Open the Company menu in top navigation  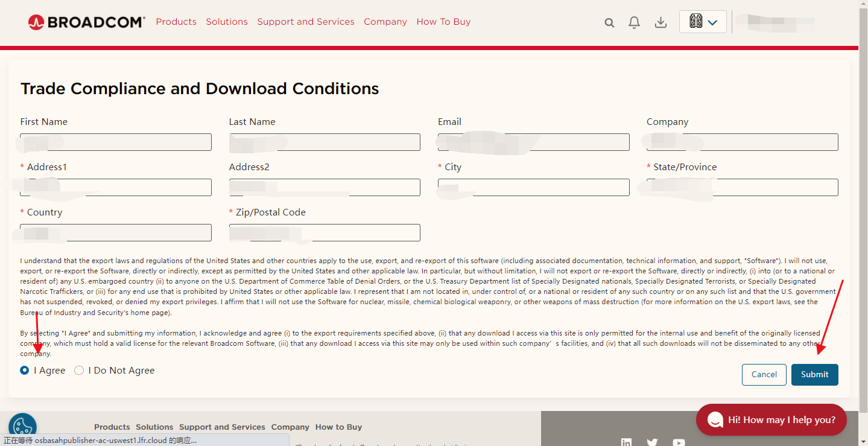385,22
